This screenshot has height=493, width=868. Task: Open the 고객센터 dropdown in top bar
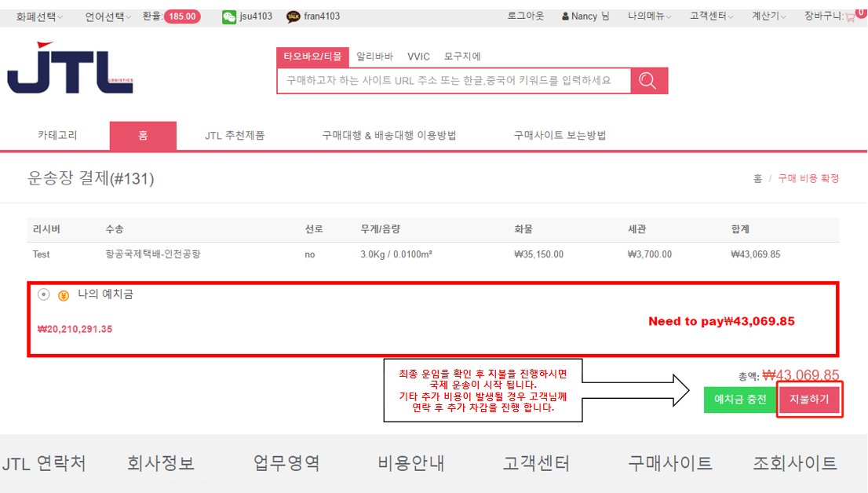click(711, 16)
